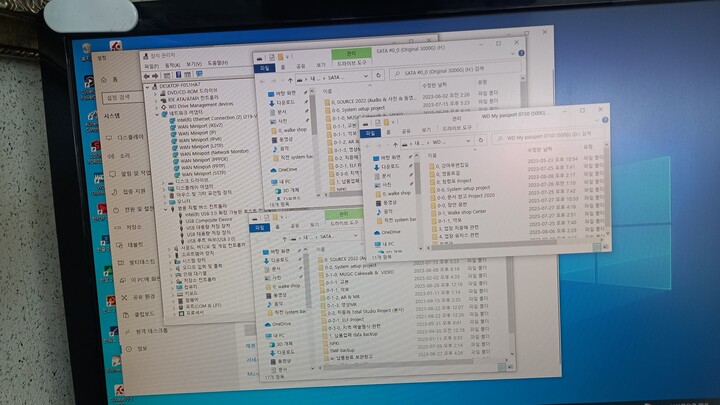Click horizontal scrollbar in bottom SATA file list

click(x=399, y=363)
